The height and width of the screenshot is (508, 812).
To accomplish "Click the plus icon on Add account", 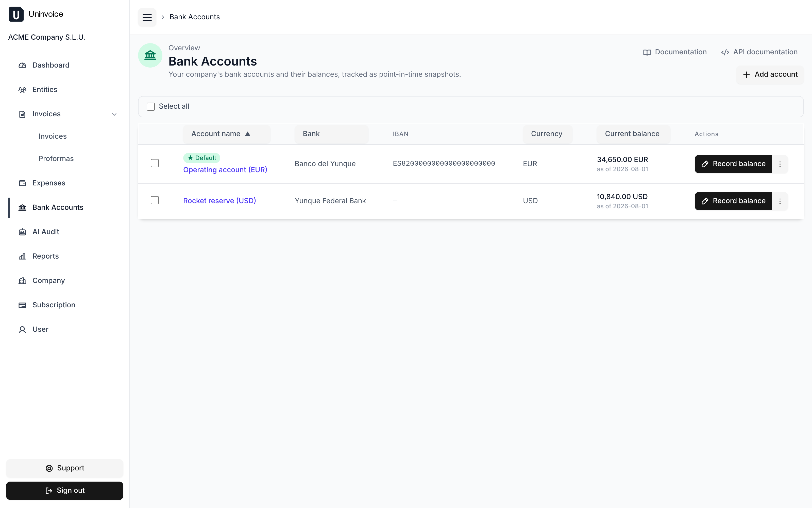I will point(746,75).
